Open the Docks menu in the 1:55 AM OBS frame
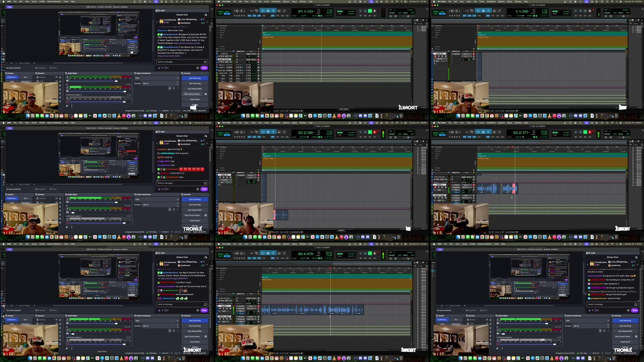 tap(34, 1)
